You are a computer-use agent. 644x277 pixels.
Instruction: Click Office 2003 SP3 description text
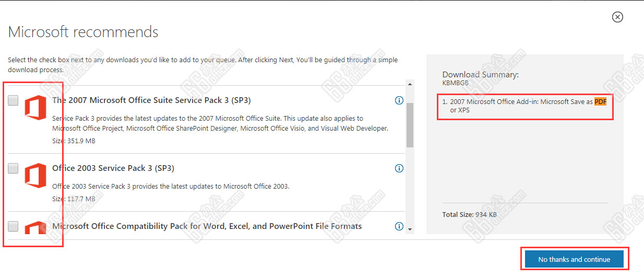tap(171, 187)
